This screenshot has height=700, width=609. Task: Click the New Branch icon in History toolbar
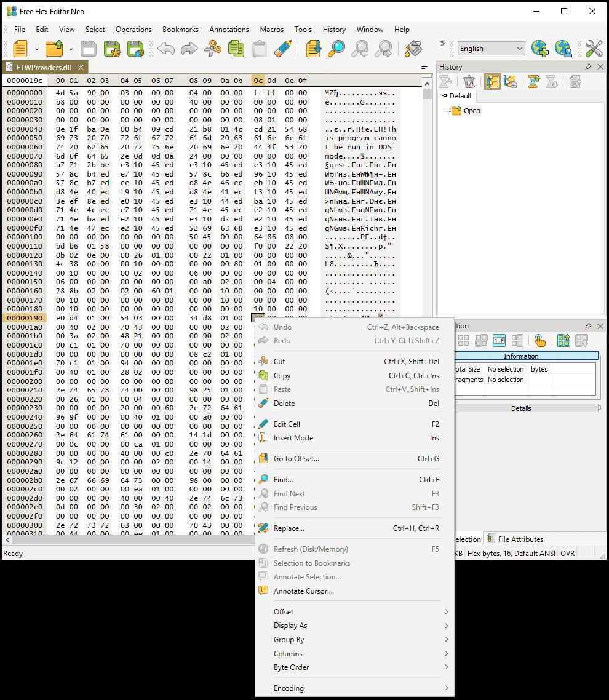[510, 82]
